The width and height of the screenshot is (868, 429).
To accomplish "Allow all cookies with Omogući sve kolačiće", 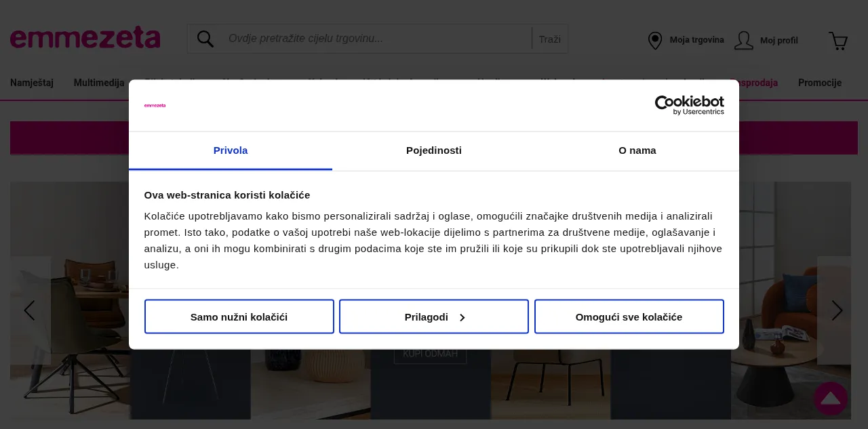I will (629, 316).
